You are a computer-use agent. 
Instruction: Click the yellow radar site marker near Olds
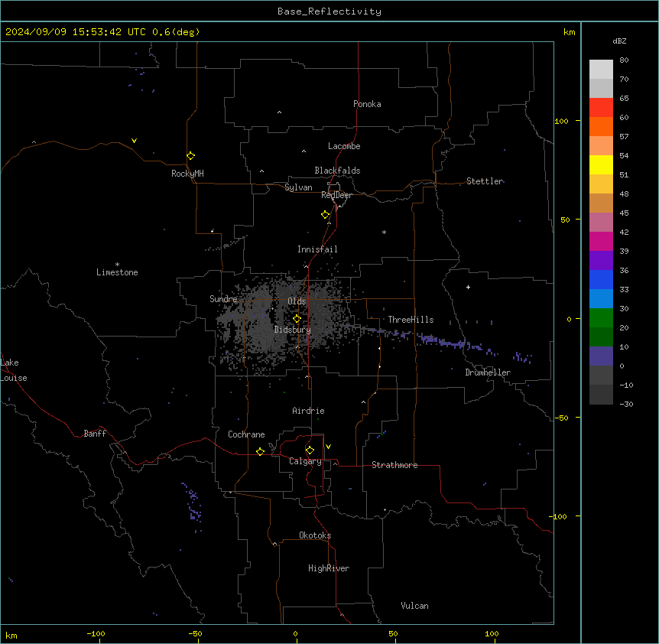pyautogui.click(x=297, y=319)
